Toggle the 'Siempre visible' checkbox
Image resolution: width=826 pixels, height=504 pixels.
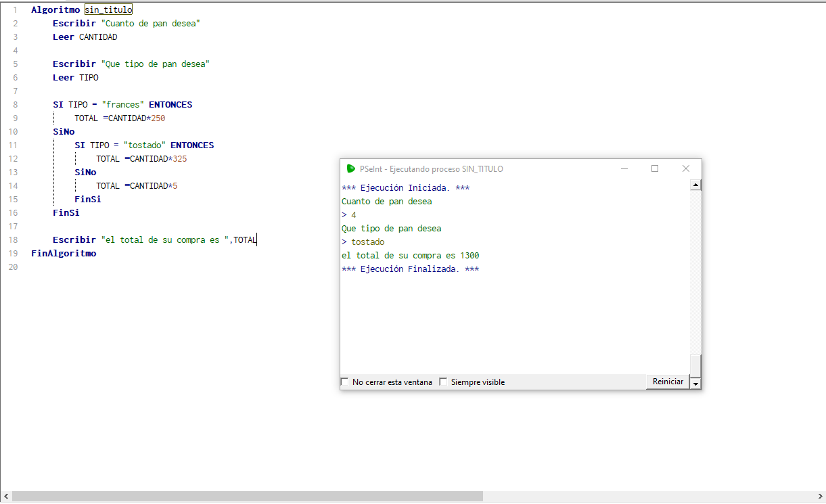444,382
